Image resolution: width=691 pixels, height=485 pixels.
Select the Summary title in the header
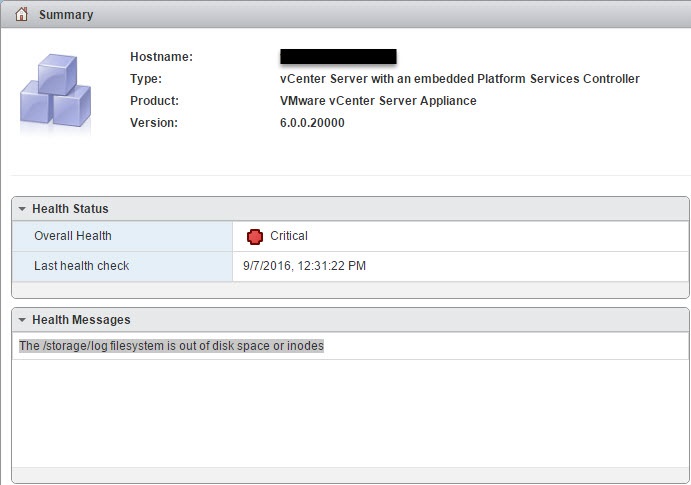tap(66, 15)
